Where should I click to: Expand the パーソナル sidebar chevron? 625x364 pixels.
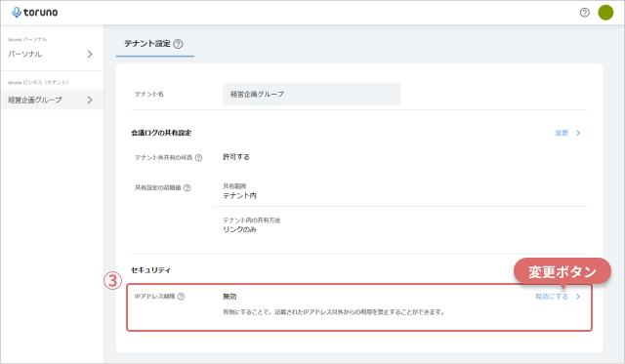tap(90, 55)
